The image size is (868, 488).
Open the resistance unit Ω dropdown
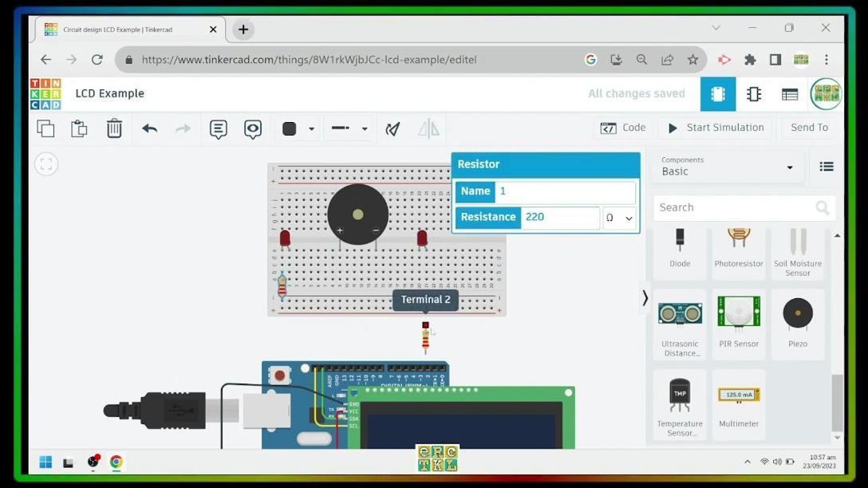point(619,217)
